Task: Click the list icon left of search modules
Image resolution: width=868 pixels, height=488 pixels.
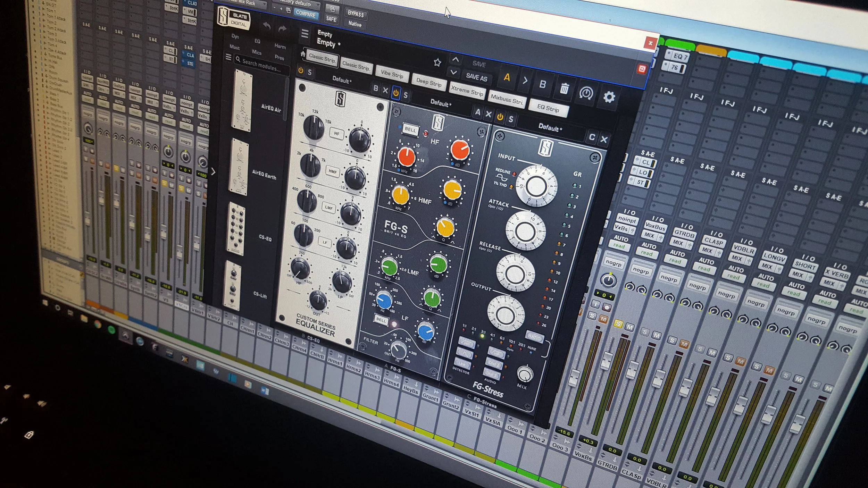Action: coord(228,57)
